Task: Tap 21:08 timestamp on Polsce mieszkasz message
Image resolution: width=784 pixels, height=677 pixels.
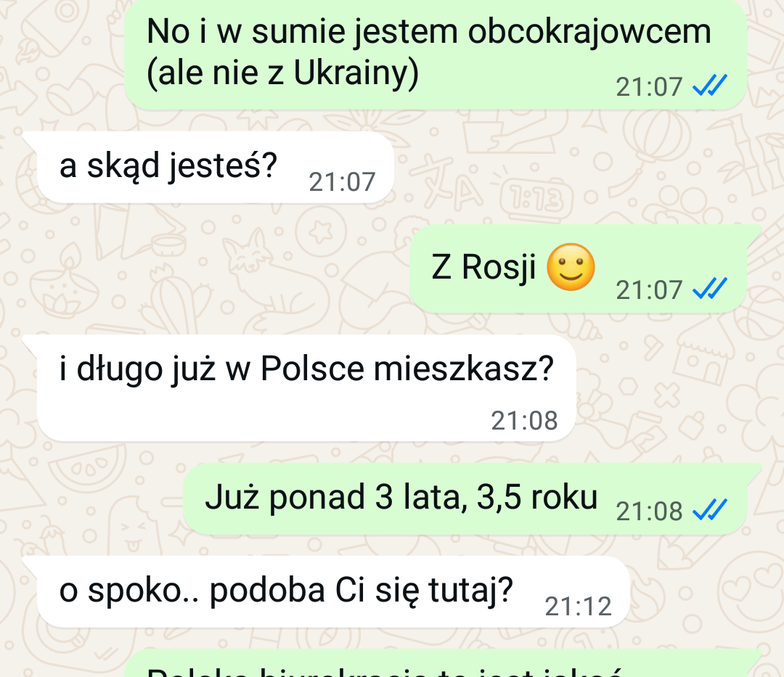Action: (x=524, y=421)
